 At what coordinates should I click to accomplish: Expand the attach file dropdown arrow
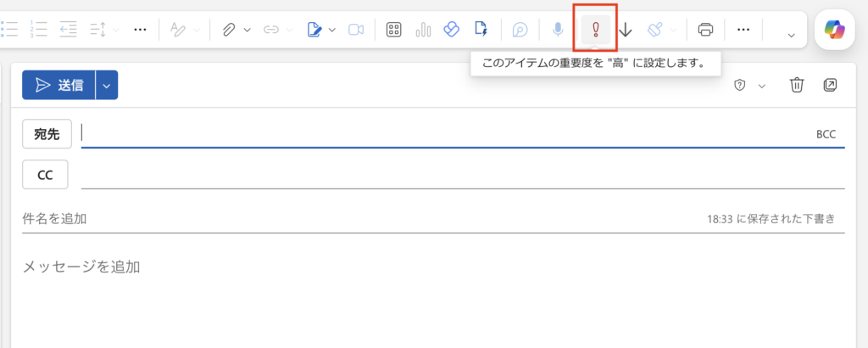(247, 30)
